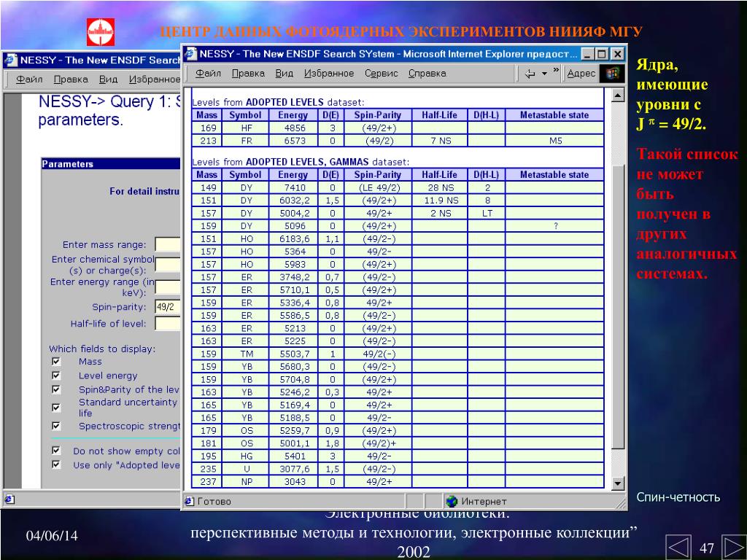Screen dimensions: 747x560
Task: Toggle Spin&Parity of the level checkbox
Action: pos(56,389)
